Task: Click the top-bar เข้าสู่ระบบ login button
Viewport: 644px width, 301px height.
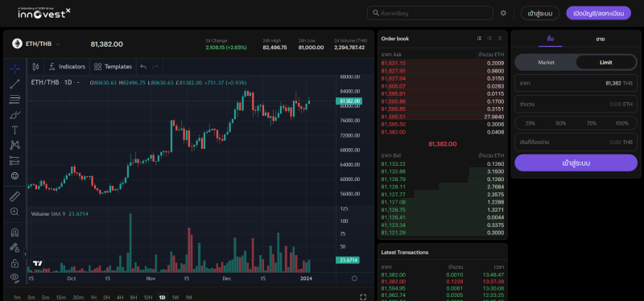Action: 539,13
